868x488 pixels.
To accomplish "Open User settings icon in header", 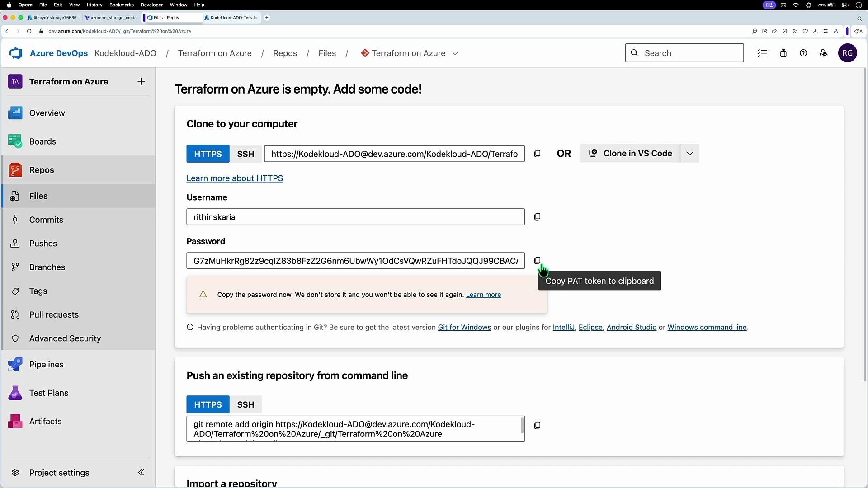I will click(824, 53).
